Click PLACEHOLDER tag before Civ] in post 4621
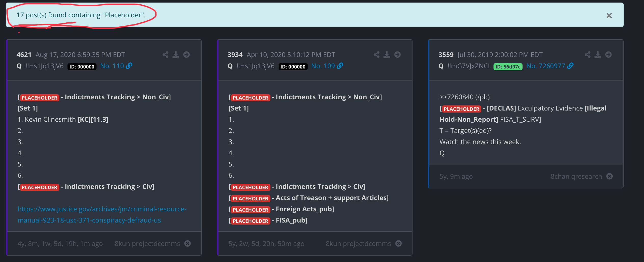This screenshot has width=644, height=262. click(39, 187)
